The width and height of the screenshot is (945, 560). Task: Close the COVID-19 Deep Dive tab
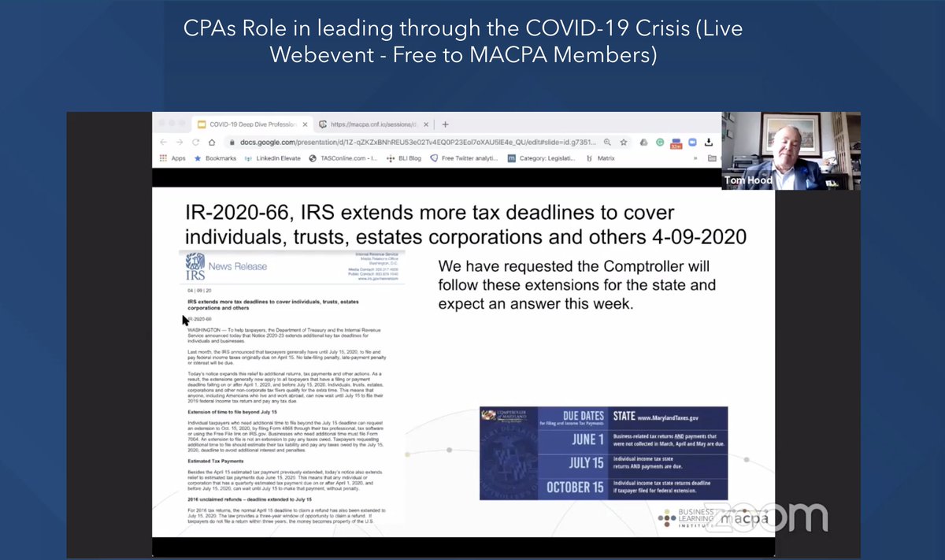[306, 124]
